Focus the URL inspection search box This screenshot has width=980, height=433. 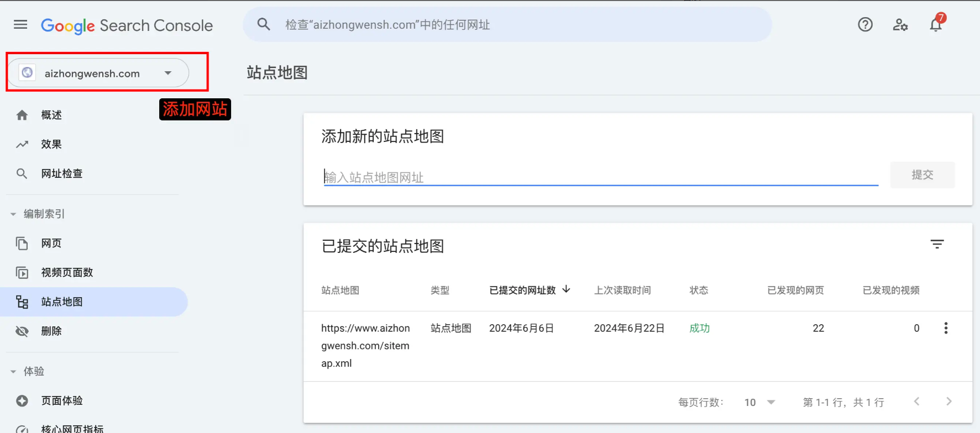pos(507,24)
